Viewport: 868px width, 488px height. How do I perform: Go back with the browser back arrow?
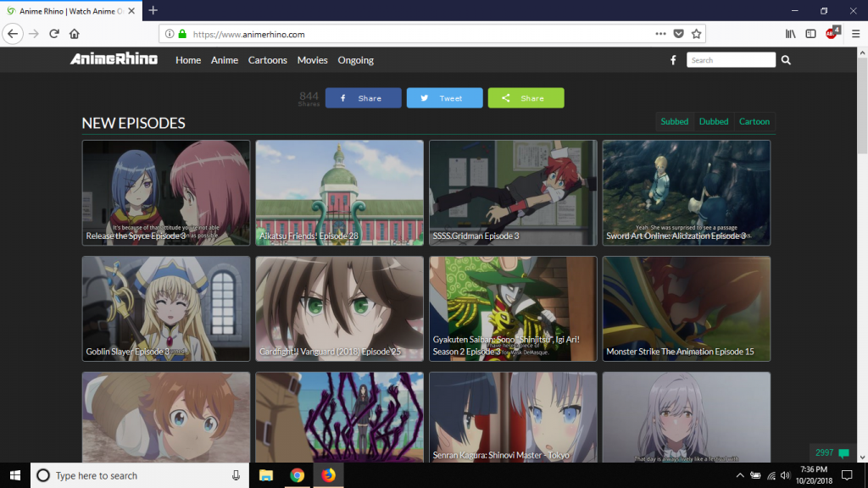point(13,34)
